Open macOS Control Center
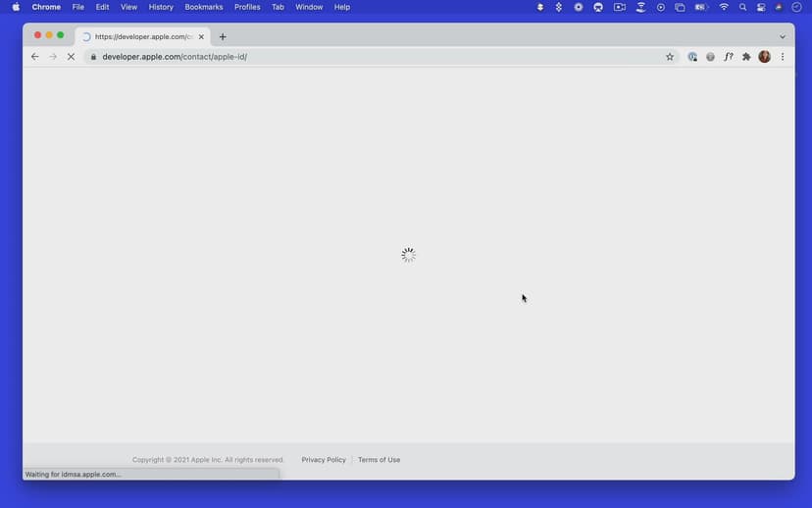The width and height of the screenshot is (812, 508). (x=760, y=7)
